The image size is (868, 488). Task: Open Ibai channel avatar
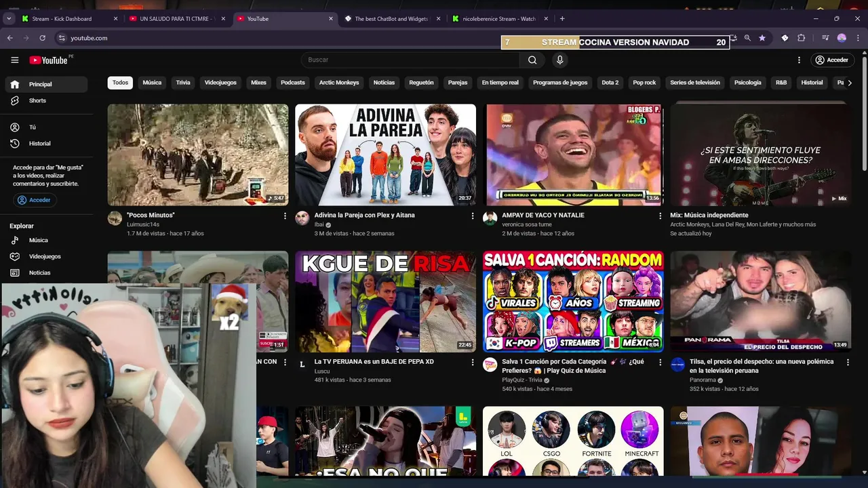[x=302, y=218]
